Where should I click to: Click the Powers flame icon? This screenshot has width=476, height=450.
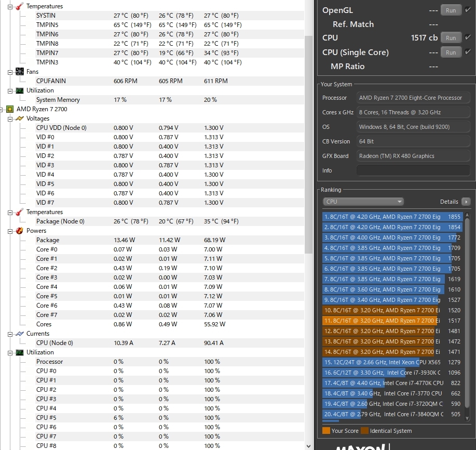tap(19, 231)
